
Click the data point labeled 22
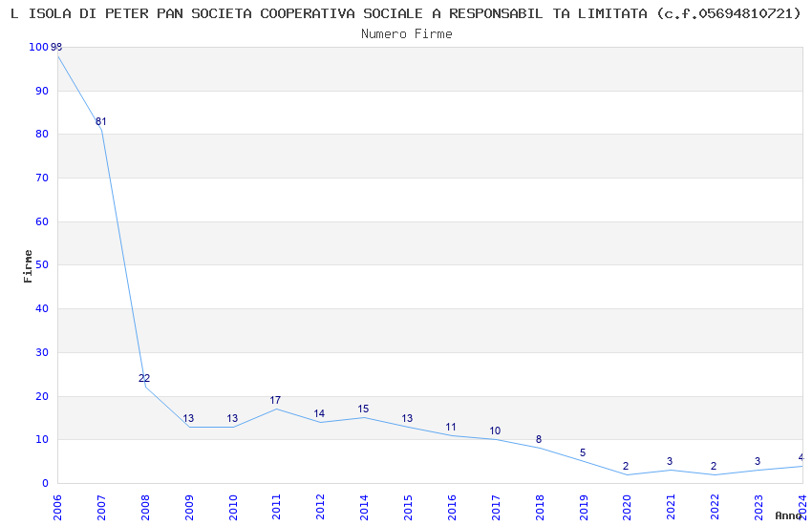pos(144,378)
